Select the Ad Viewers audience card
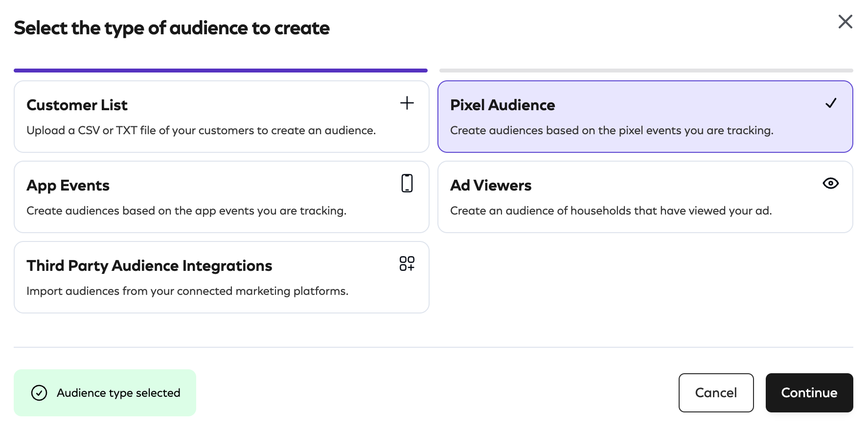868x432 pixels. tap(645, 197)
